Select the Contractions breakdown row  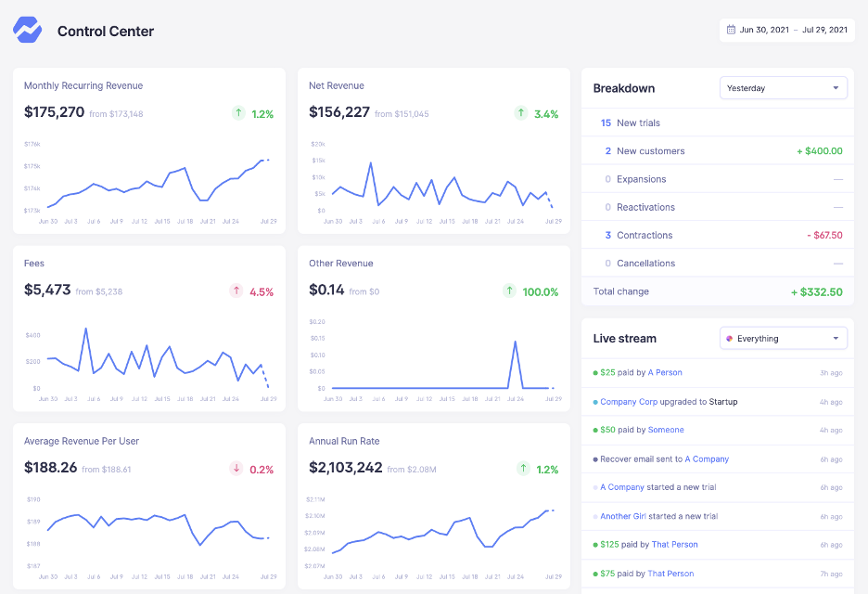pos(645,235)
